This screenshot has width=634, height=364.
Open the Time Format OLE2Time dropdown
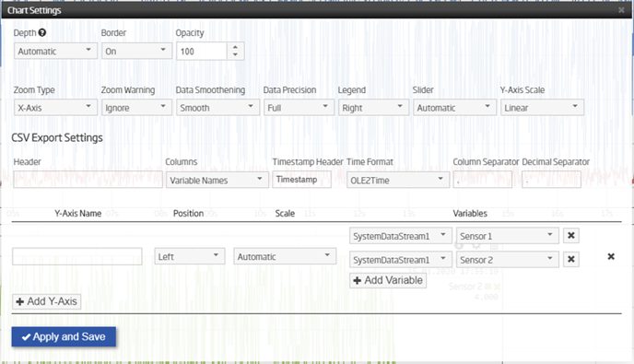[x=398, y=180]
